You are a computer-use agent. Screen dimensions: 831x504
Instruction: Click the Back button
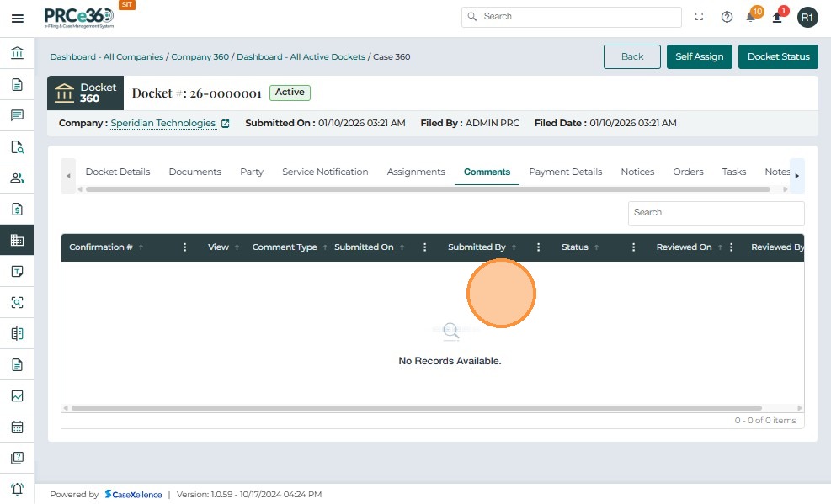(x=632, y=56)
